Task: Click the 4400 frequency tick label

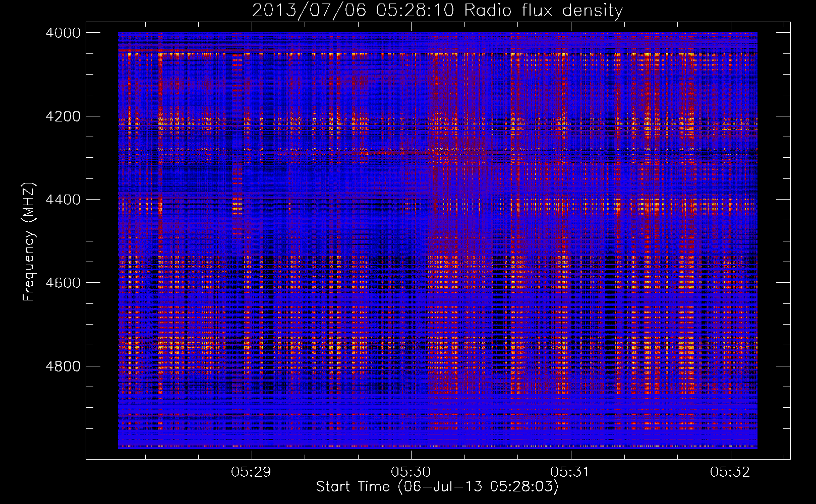Action: 63,200
